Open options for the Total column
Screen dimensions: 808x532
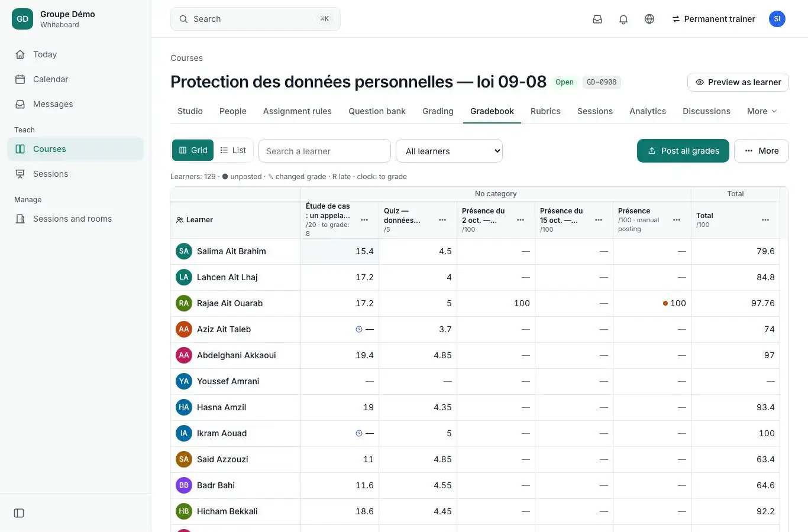(x=765, y=220)
